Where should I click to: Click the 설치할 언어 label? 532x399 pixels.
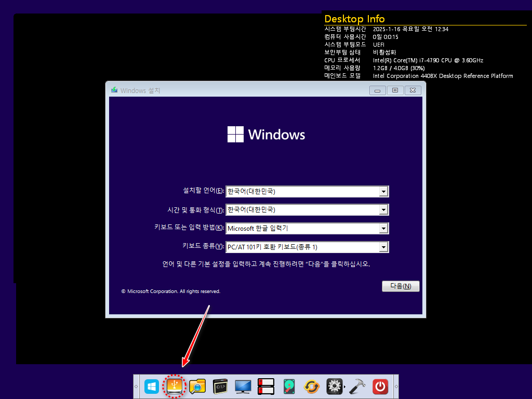coord(204,191)
